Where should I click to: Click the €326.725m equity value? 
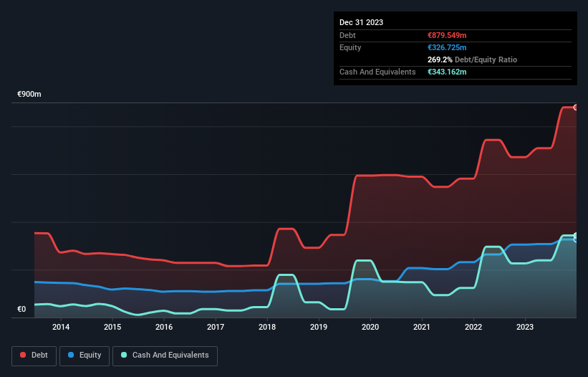447,47
